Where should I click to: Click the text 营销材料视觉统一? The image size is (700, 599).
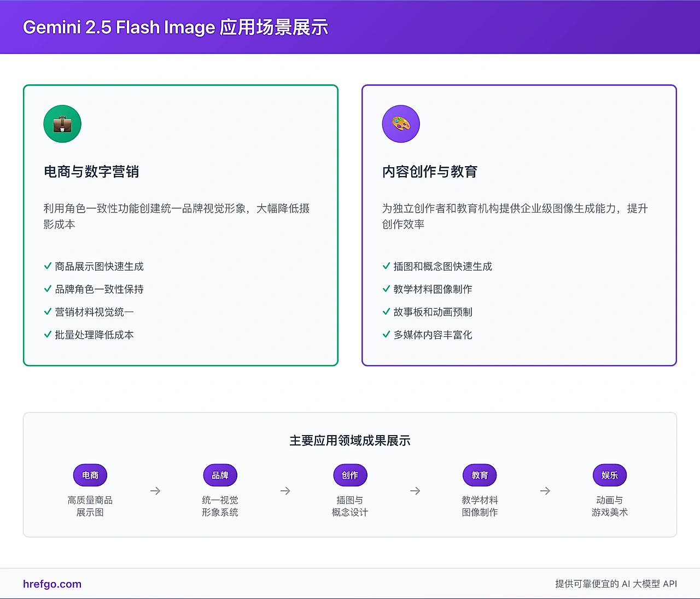point(94,312)
